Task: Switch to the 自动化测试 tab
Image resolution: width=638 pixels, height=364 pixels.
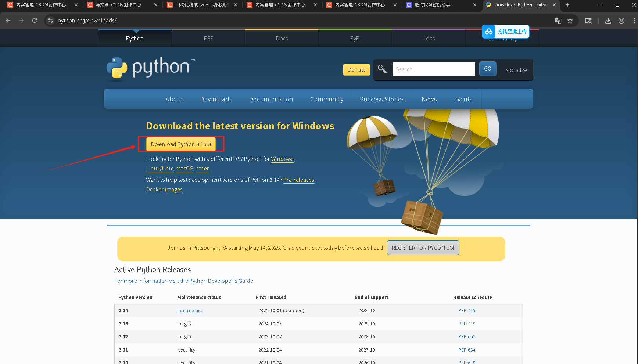Action: [x=202, y=5]
